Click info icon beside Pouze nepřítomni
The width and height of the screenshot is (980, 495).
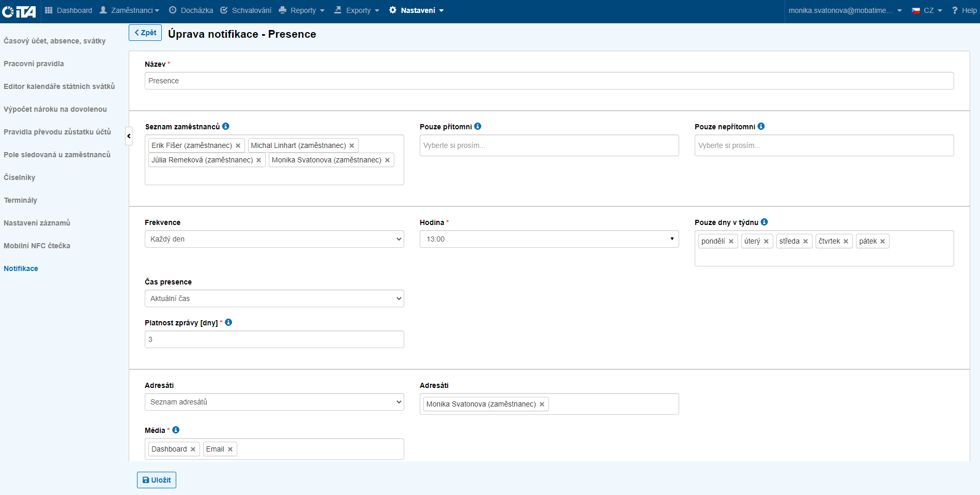(761, 126)
